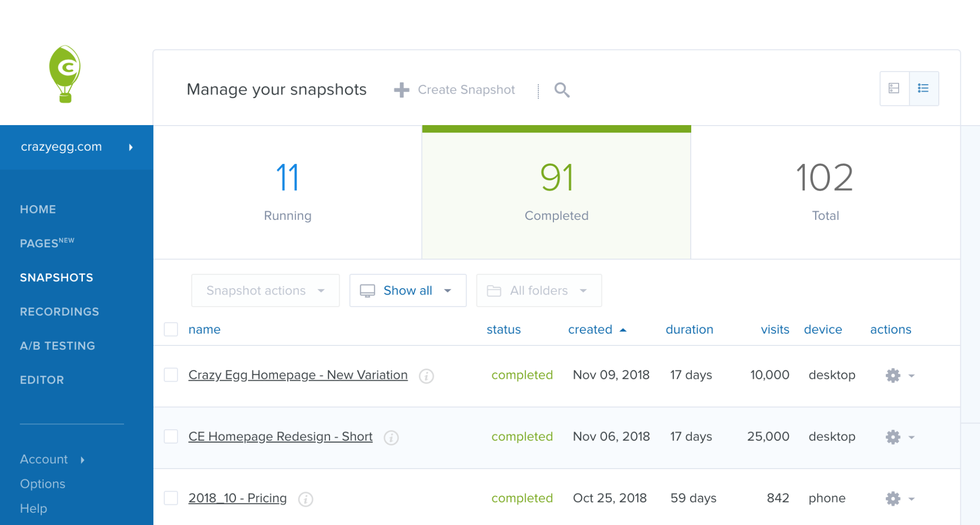Open A/B TESTING in the sidebar
The width and height of the screenshot is (980, 525).
click(x=57, y=346)
